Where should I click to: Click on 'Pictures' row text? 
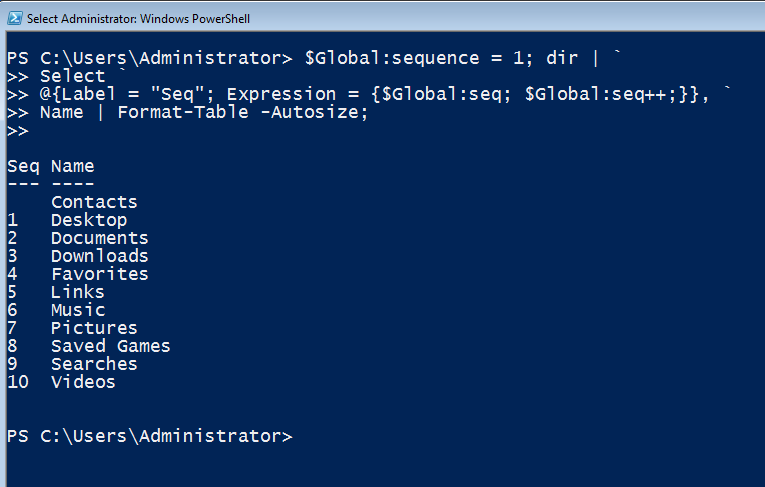tap(94, 328)
